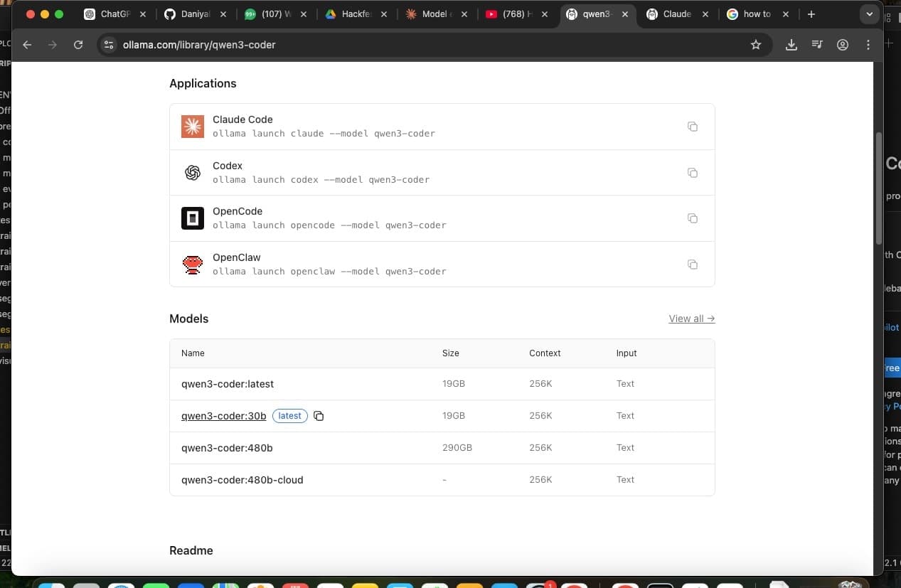
Task: Open the qwen3-coder:30b model link
Action: pos(223,416)
